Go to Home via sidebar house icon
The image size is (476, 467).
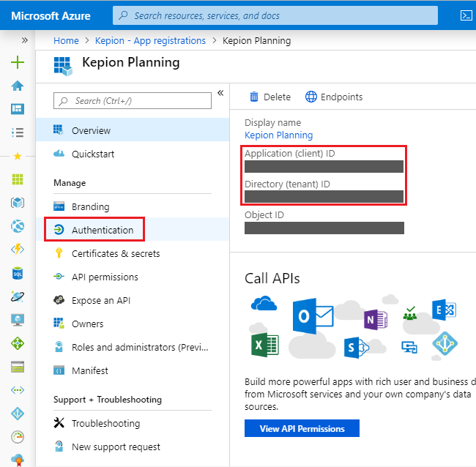point(18,86)
